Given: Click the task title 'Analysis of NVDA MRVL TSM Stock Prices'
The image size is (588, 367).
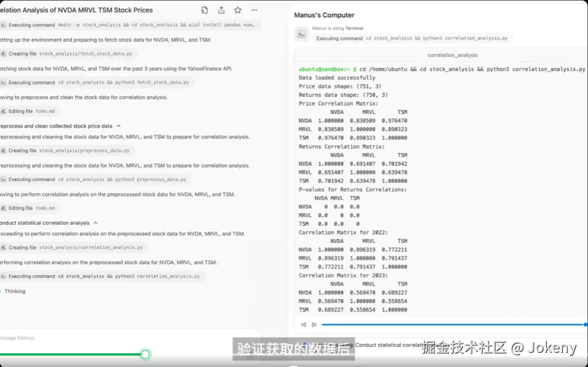Looking at the screenshot, I should 87,10.
